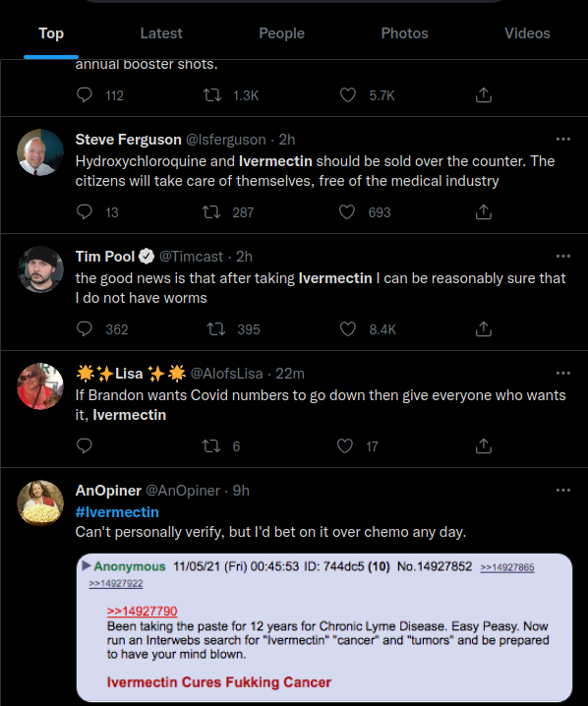The width and height of the screenshot is (588, 706).
Task: Open more options on AnOpiner's tweet
Action: click(x=562, y=490)
